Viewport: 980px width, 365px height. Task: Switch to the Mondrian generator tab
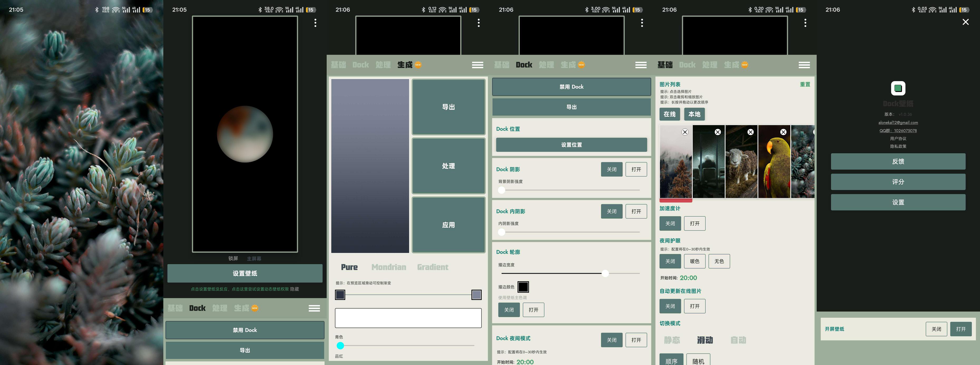pos(388,267)
